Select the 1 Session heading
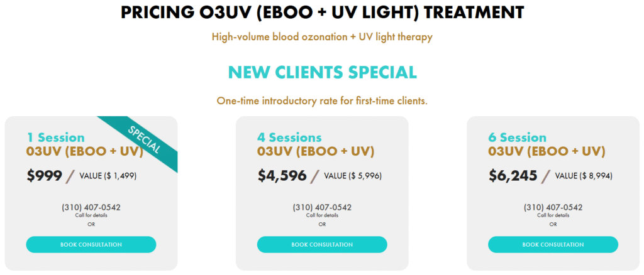Viewport: 644px width, 275px height. tap(56, 137)
